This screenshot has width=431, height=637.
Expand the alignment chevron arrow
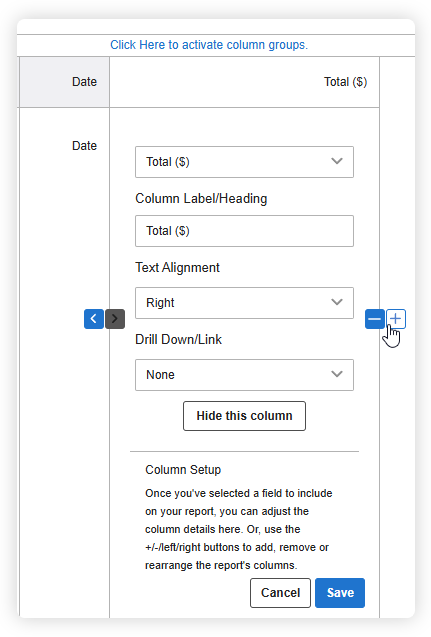pyautogui.click(x=337, y=302)
